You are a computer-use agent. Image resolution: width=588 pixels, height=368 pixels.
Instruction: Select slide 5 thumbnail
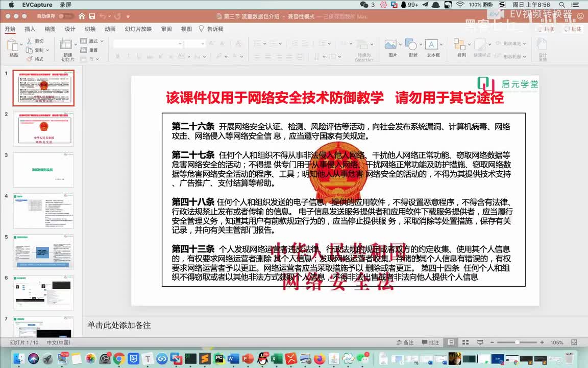[43, 251]
